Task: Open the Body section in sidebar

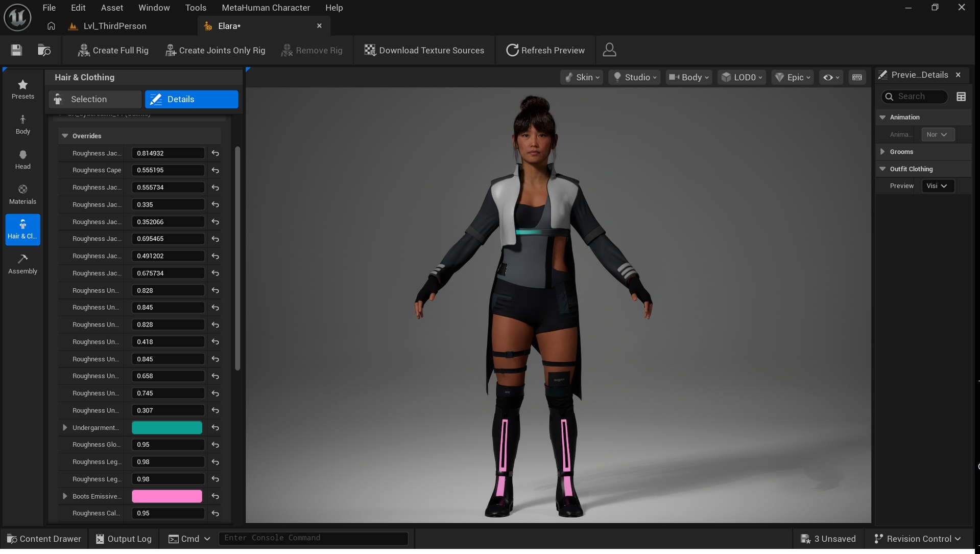Action: click(23, 125)
